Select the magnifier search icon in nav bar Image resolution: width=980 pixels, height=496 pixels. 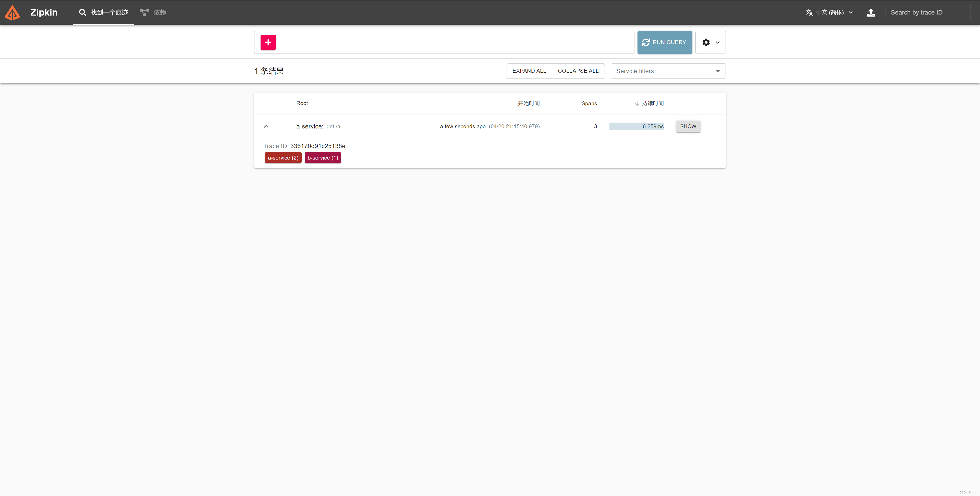pos(82,12)
